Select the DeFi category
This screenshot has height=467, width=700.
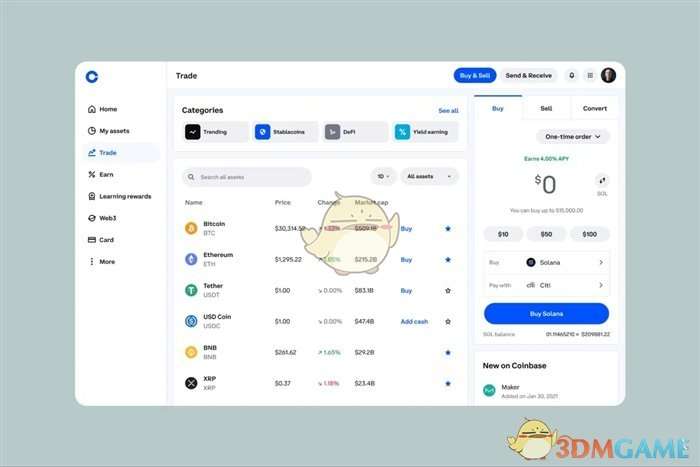click(355, 132)
